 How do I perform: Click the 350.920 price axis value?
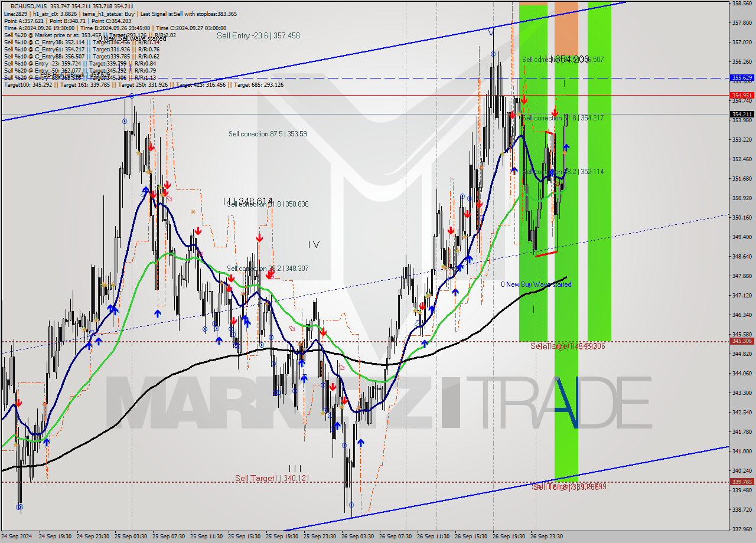[742, 198]
